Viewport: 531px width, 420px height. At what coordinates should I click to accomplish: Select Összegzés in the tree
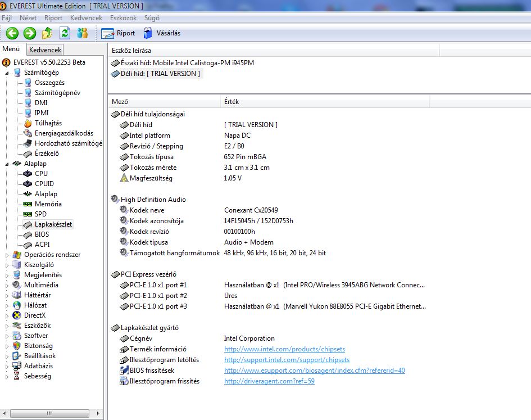click(49, 83)
